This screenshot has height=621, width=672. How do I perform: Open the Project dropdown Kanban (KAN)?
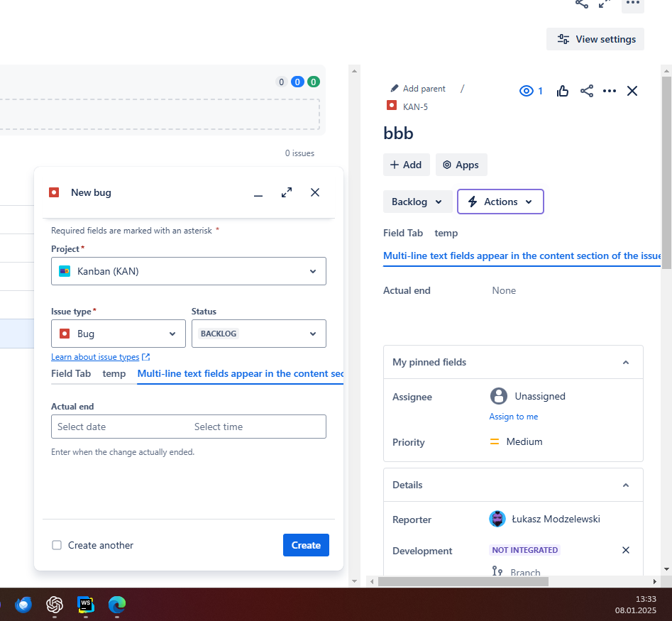[x=189, y=271]
